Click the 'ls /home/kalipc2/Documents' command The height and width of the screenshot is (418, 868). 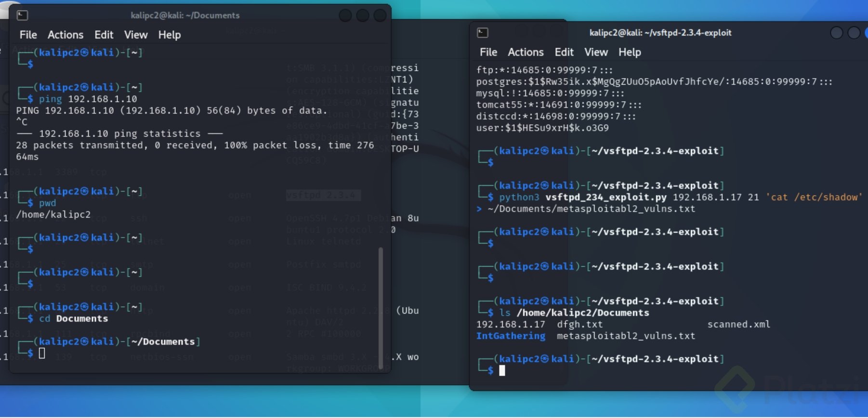click(574, 313)
